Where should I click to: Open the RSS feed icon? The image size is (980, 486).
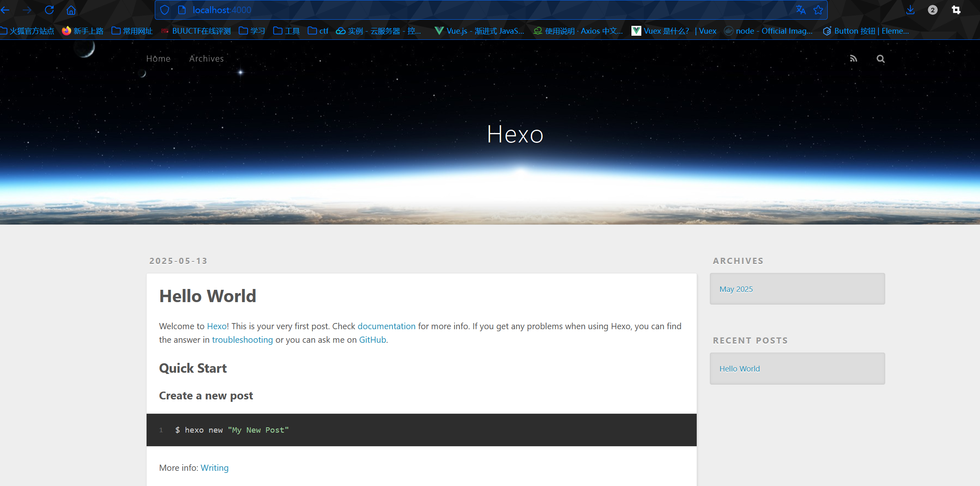pos(854,59)
